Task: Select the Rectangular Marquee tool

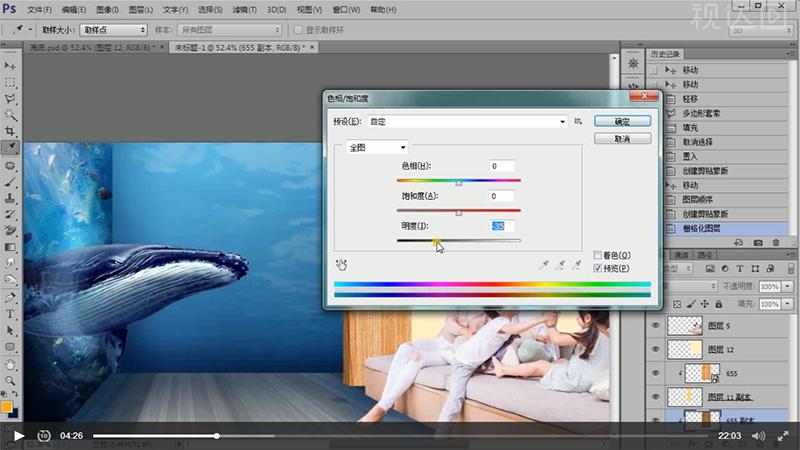Action: pyautogui.click(x=10, y=83)
